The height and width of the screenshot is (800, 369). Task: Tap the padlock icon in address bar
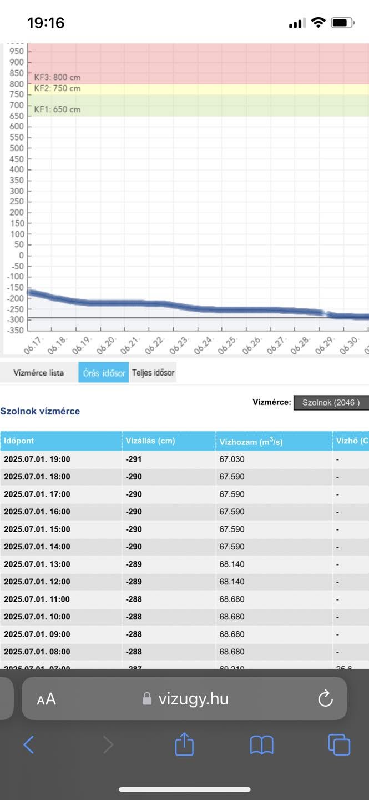pyautogui.click(x=147, y=698)
